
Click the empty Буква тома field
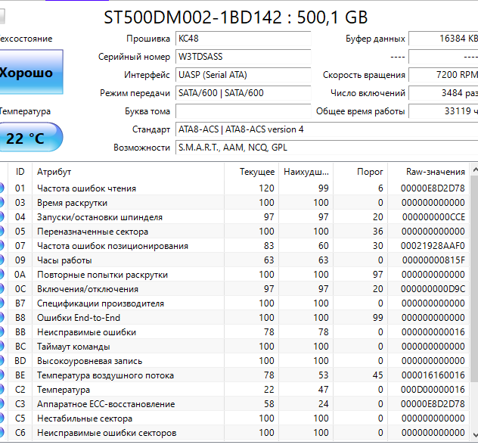coord(242,111)
